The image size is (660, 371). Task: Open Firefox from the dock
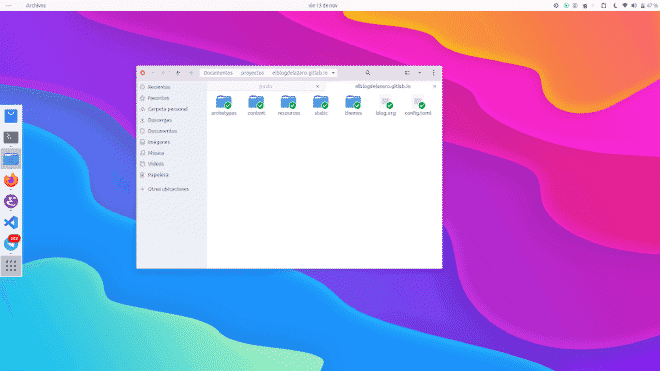pyautogui.click(x=11, y=180)
